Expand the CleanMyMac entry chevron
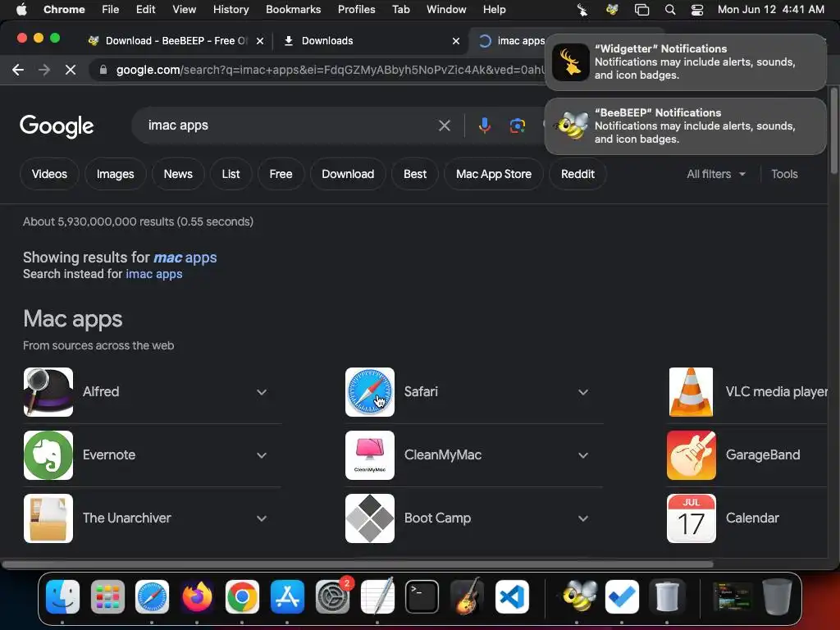 pyautogui.click(x=583, y=455)
